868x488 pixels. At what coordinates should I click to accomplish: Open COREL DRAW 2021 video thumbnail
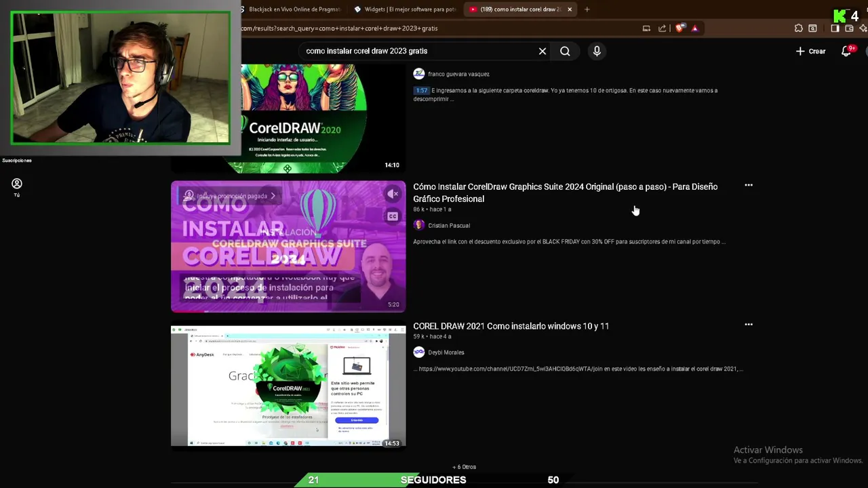click(288, 387)
